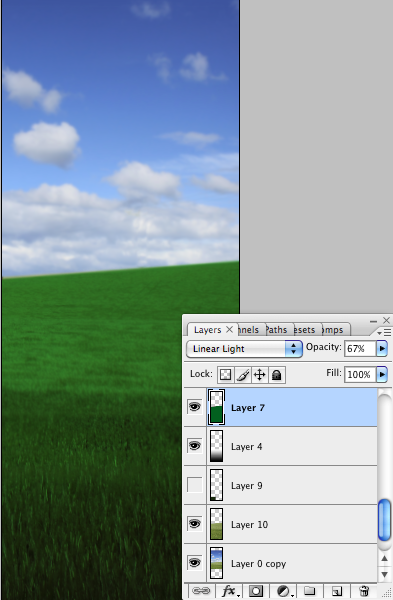This screenshot has width=393, height=600.
Task: Select the Layer 10 name
Action: pos(249,525)
